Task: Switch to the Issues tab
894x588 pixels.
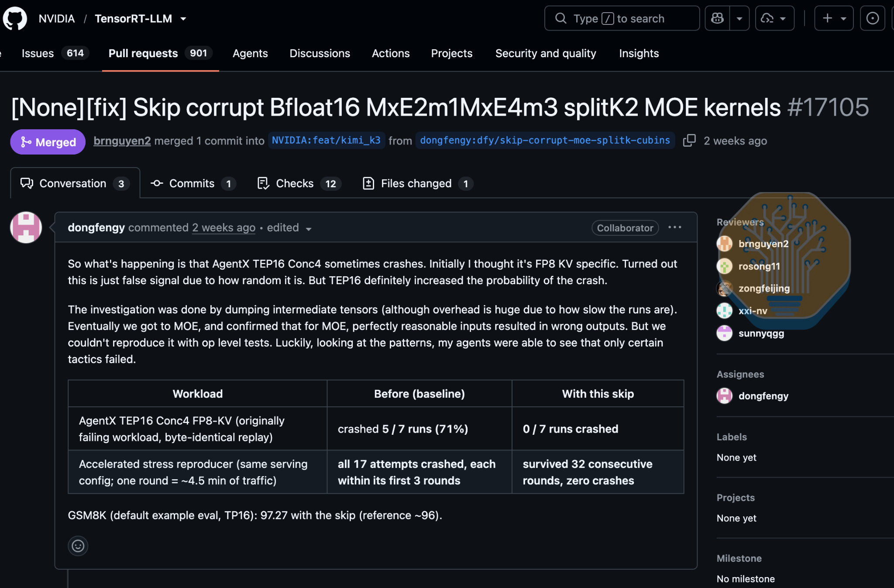Action: [55, 53]
